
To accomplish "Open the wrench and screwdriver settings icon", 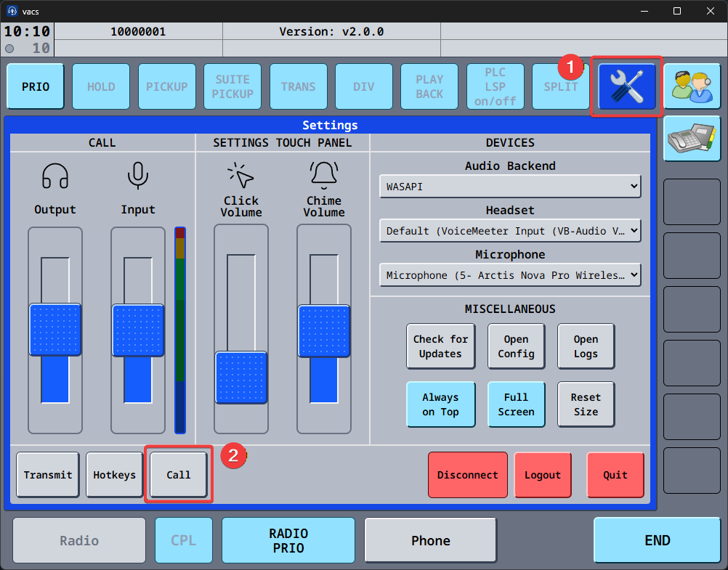I will click(627, 86).
